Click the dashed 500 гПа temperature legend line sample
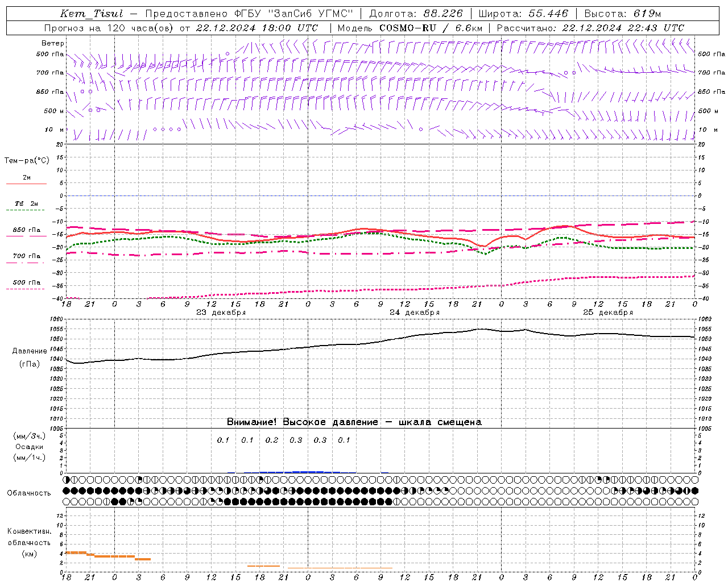The width and height of the screenshot is (728, 582). click(x=25, y=289)
